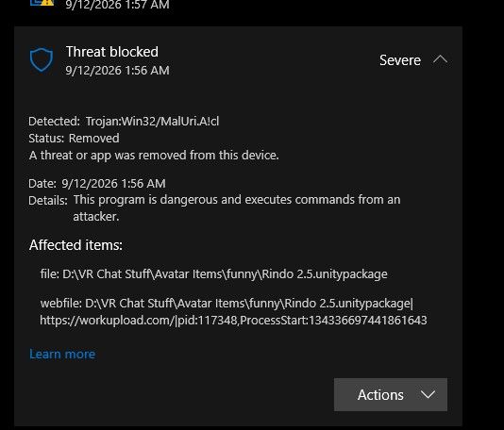Image resolution: width=504 pixels, height=430 pixels.
Task: Click the webfile affected item entry
Action: 233,312
